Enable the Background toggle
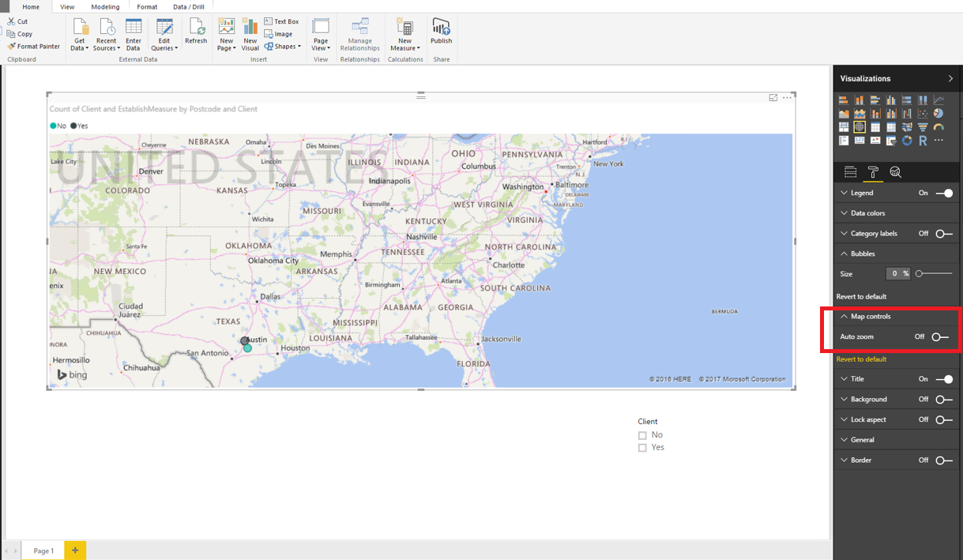Image resolution: width=963 pixels, height=560 pixels. (x=944, y=400)
